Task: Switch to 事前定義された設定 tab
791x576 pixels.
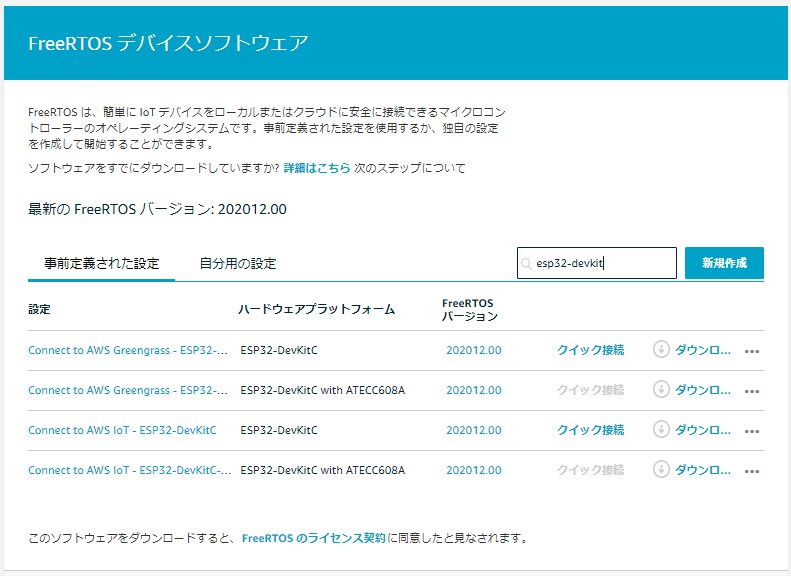Action: [x=101, y=263]
